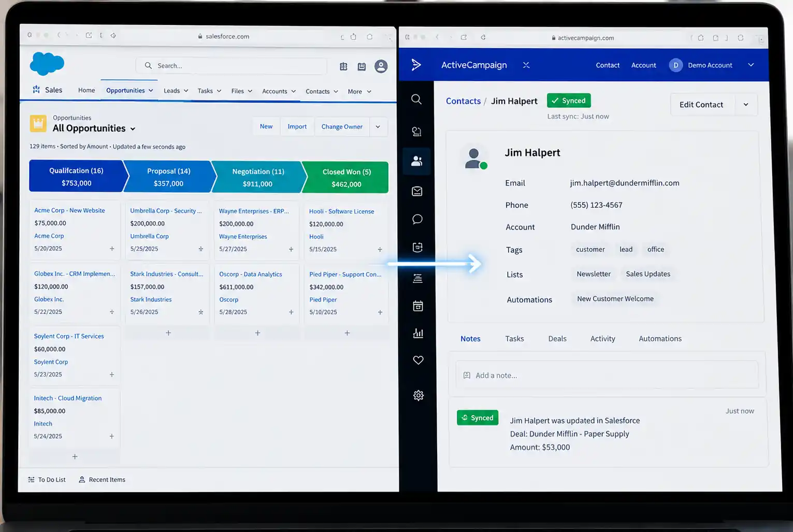Click the Import button
Viewport: 793px width, 532px height.
tap(297, 126)
